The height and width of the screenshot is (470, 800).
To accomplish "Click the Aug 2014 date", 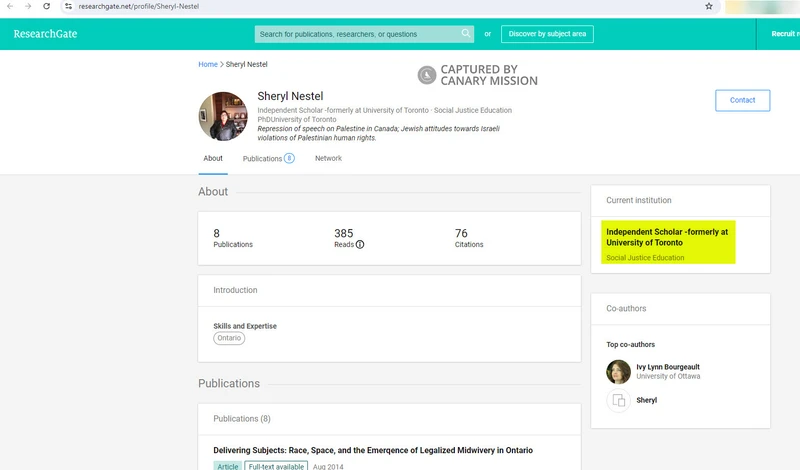I will pos(328,466).
